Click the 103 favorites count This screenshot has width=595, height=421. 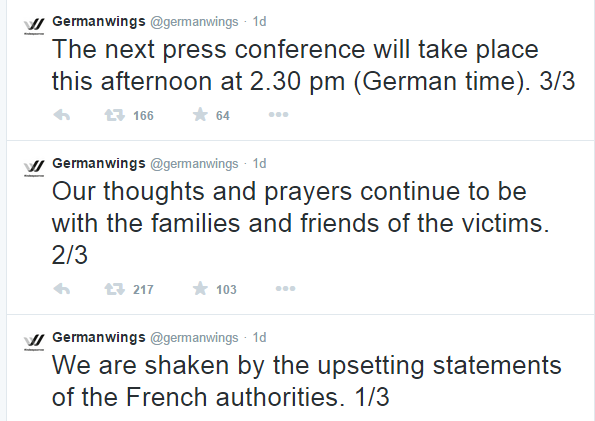[226, 290]
